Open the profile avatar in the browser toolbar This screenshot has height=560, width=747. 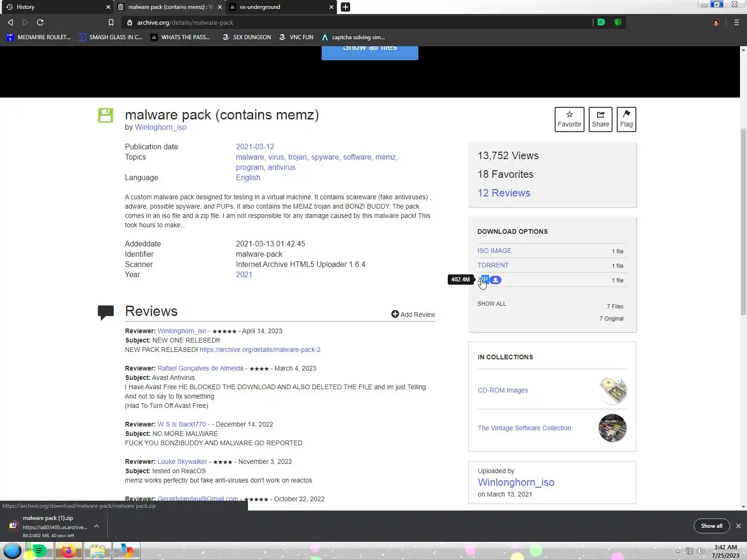pyautogui.click(x=716, y=22)
